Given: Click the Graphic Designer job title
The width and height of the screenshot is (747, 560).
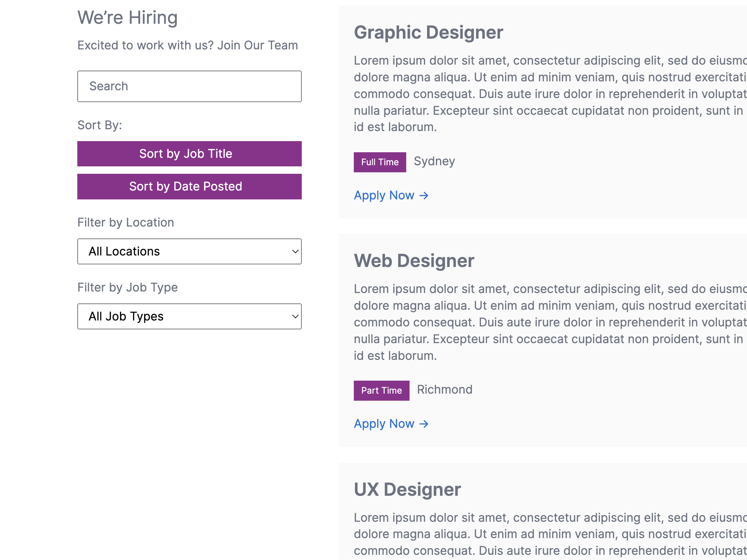Looking at the screenshot, I should [428, 32].
